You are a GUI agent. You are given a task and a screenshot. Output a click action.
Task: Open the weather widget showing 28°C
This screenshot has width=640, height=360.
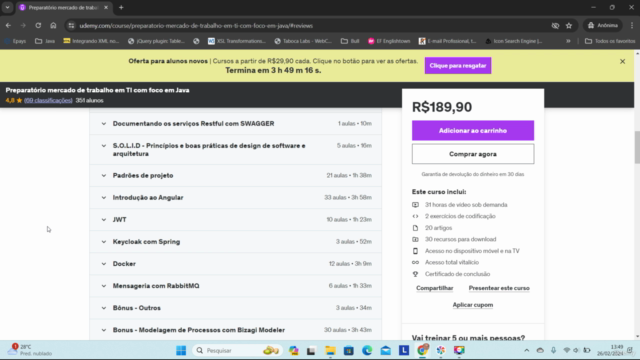[x=29, y=350]
